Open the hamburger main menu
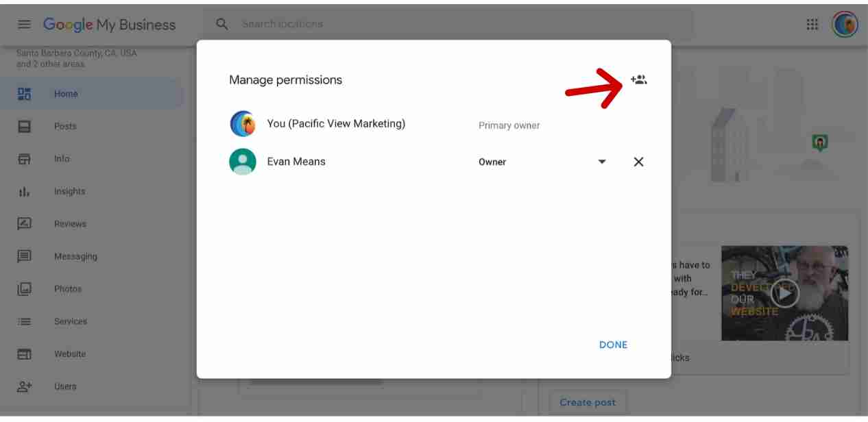This screenshot has height=422, width=868. 24,25
